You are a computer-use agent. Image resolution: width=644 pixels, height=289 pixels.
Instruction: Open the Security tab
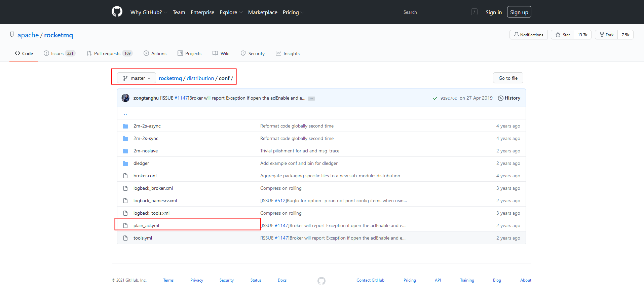coord(253,53)
